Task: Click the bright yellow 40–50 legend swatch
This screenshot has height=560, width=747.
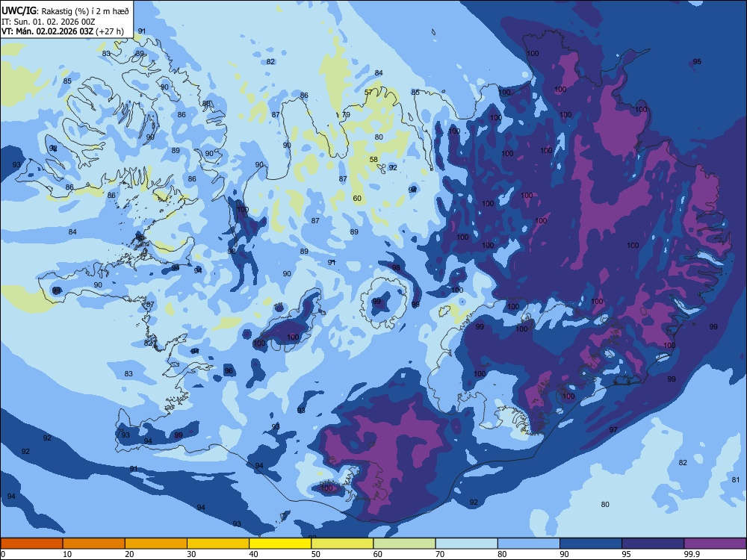Action: [280, 544]
